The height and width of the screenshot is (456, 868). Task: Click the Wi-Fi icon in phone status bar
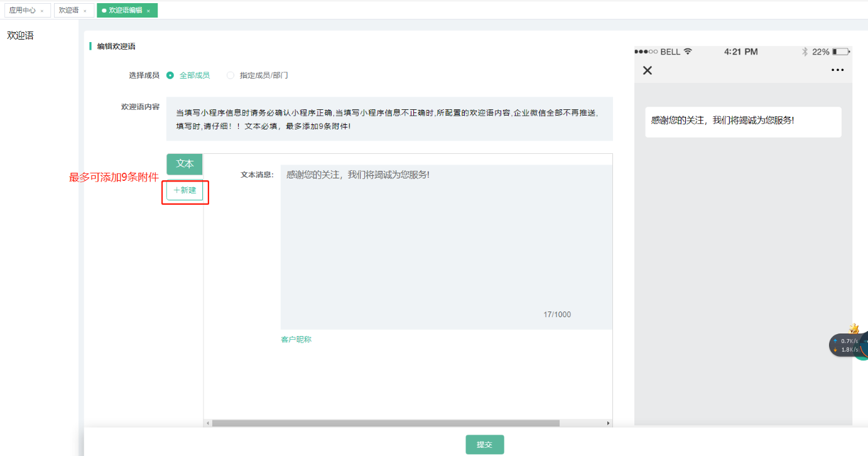pos(688,52)
